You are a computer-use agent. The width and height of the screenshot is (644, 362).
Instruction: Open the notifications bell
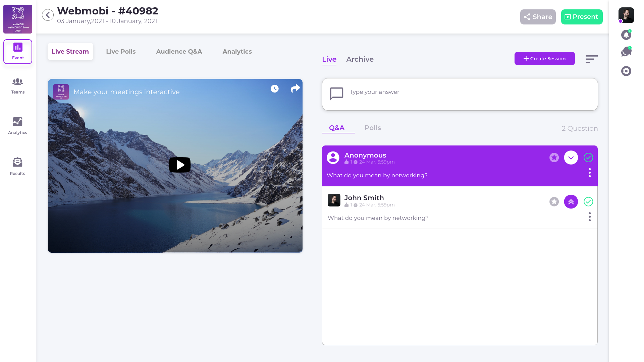coord(626,35)
